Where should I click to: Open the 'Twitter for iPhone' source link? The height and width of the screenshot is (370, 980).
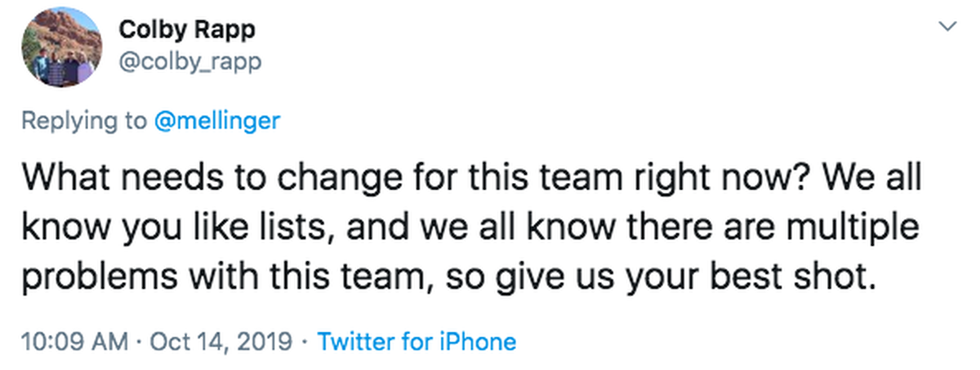click(416, 341)
